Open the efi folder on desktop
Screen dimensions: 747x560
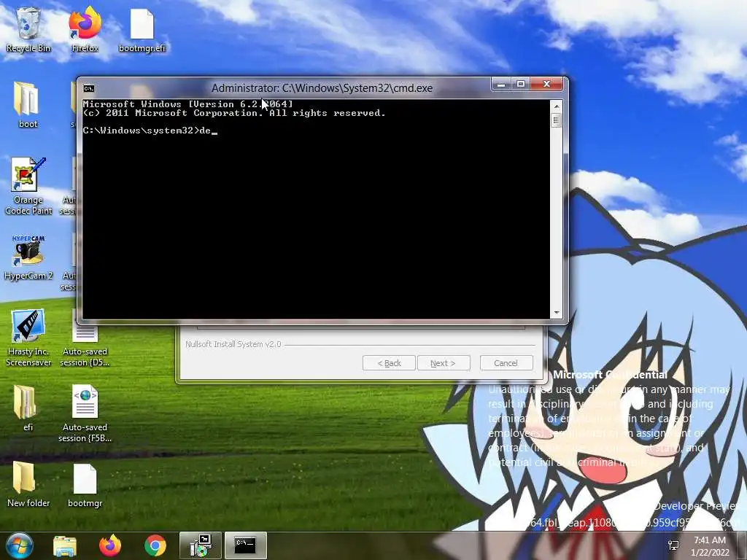coord(28,408)
